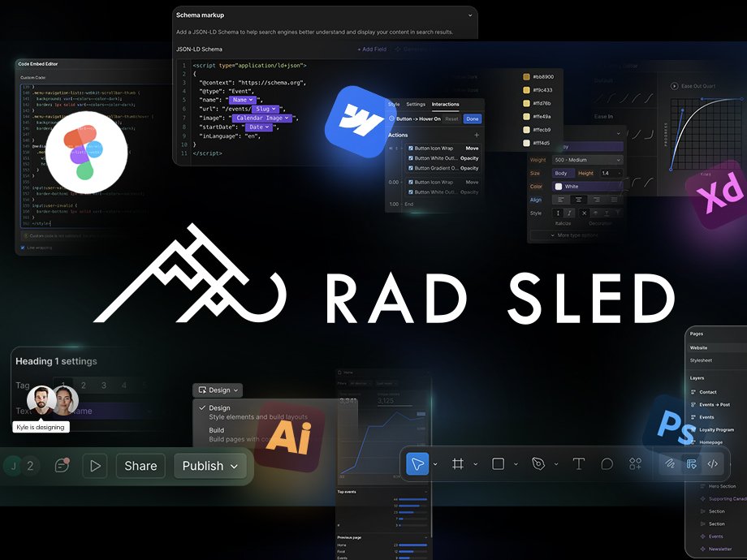Open the Name field dropdown in schema code
Screen dimensions: 747x560
pyautogui.click(x=243, y=100)
